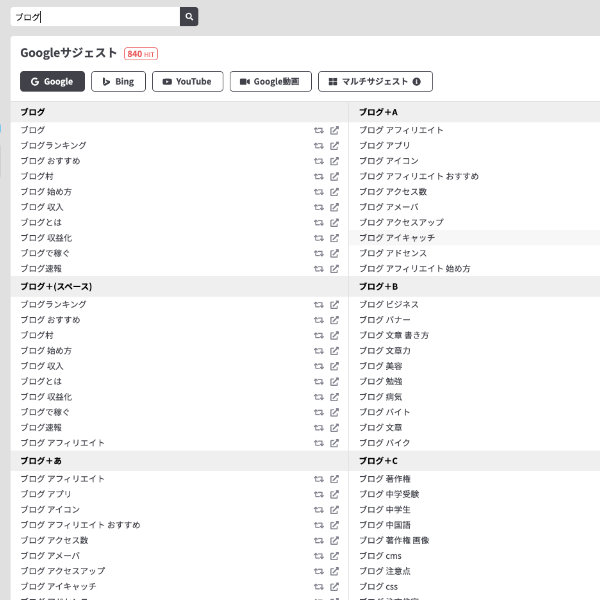The width and height of the screenshot is (600, 600).
Task: Click the ブログ 著作権 画像 keyword
Action: click(394, 540)
